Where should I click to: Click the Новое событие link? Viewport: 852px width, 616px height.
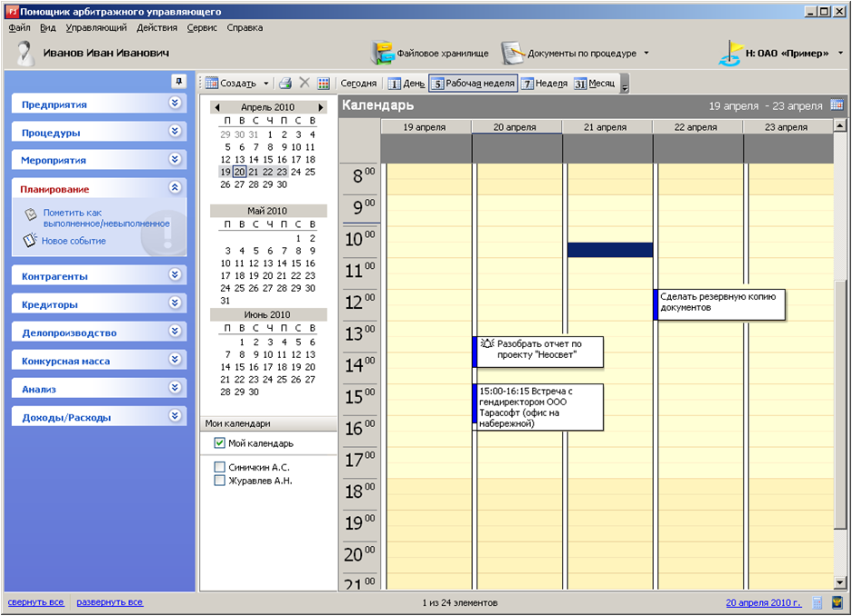click(x=73, y=241)
